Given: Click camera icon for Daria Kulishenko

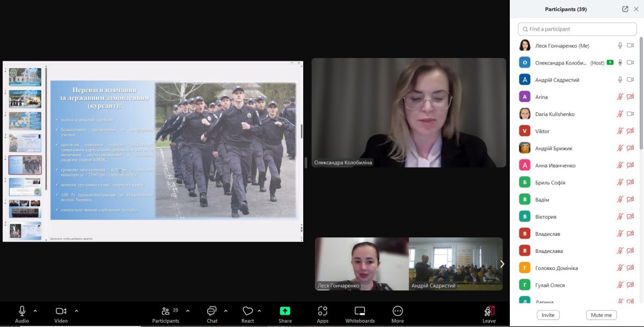Looking at the screenshot, I should click(631, 114).
